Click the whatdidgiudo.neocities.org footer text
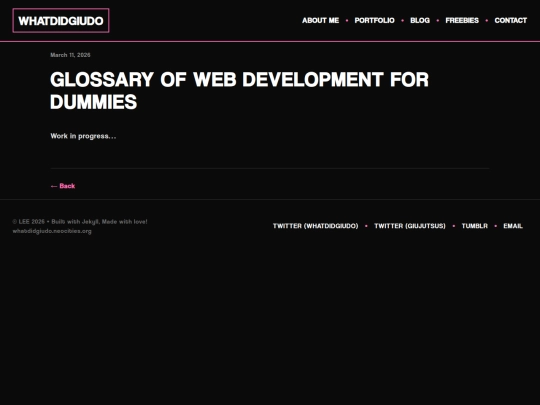 (52, 231)
